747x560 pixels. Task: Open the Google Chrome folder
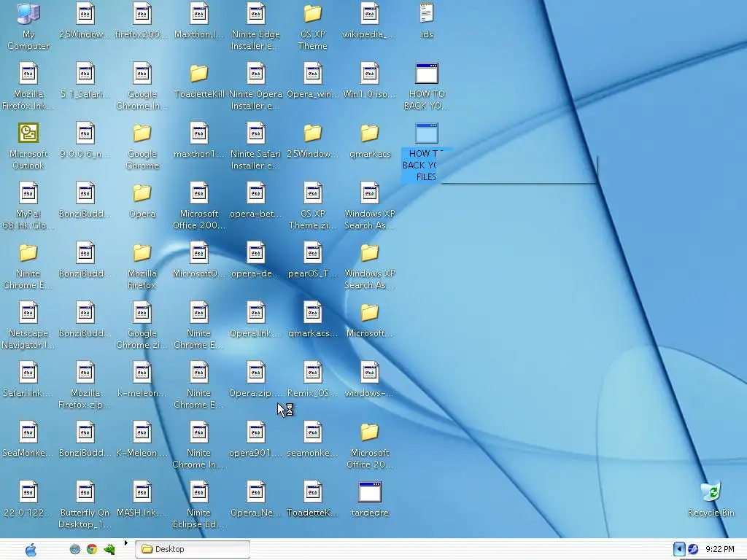pyautogui.click(x=142, y=133)
